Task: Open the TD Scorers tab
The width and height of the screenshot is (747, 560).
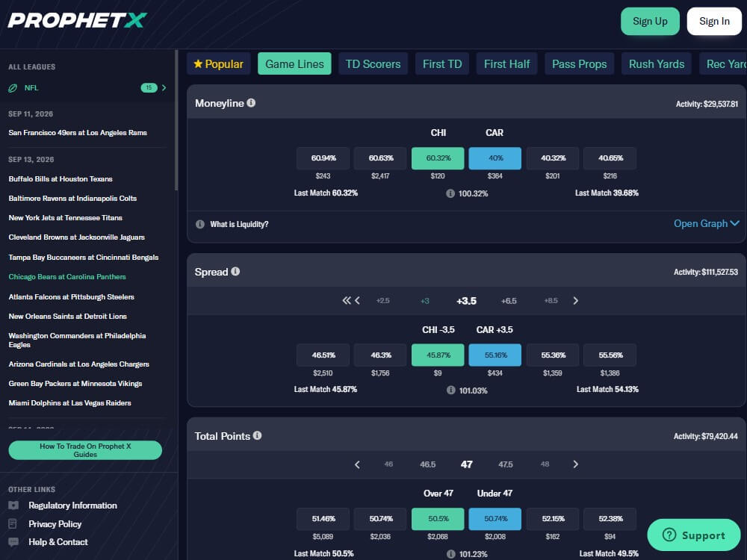Action: [373, 63]
